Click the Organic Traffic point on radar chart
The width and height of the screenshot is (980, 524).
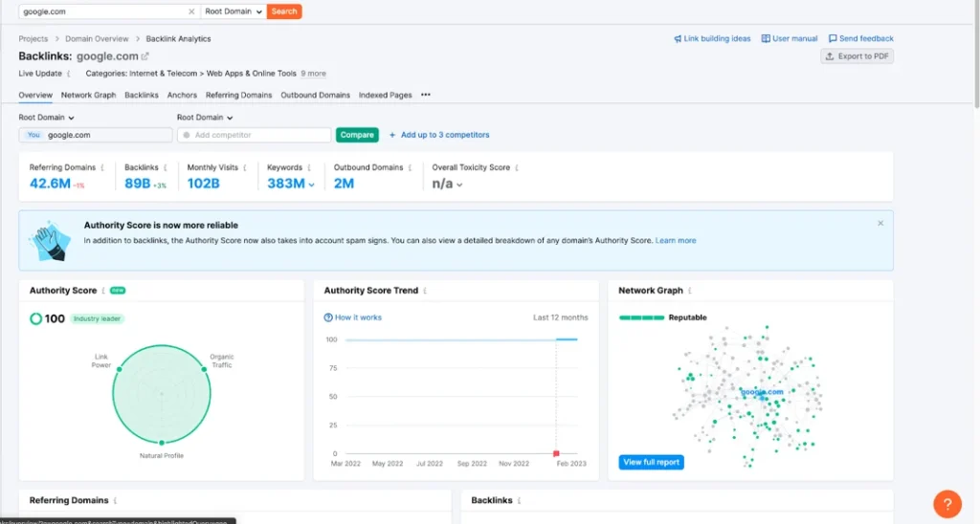[204, 369]
